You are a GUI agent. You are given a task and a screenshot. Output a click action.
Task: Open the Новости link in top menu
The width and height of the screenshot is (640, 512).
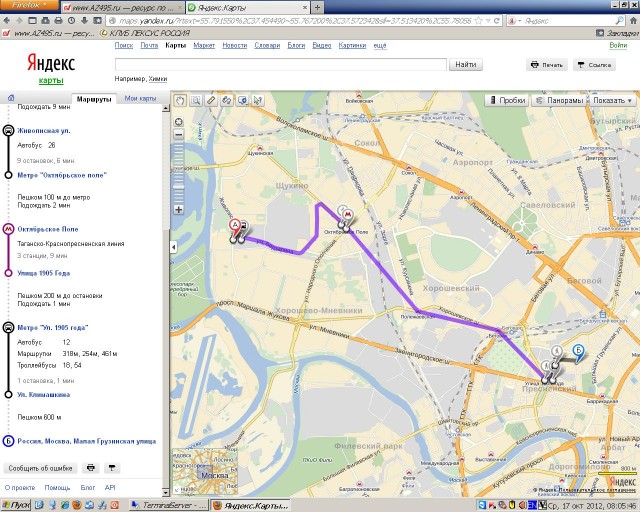(234, 45)
